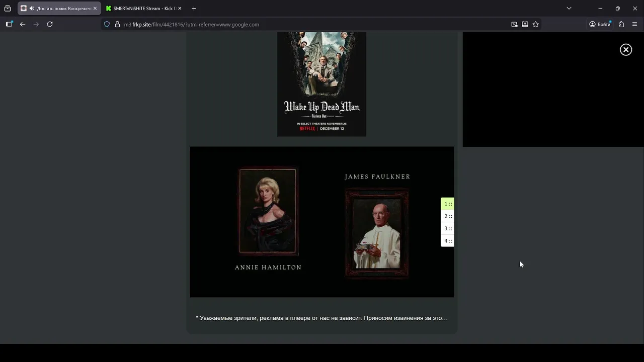Open tracking protection shield info

[107, 24]
